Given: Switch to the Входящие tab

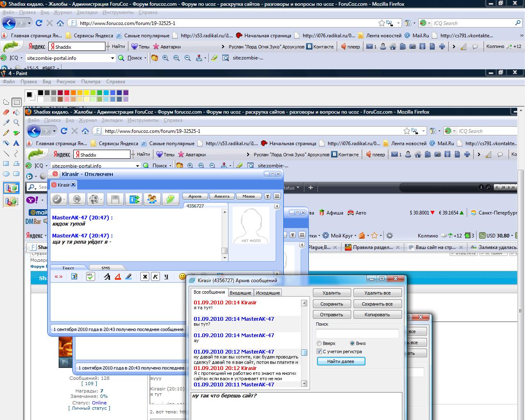Looking at the screenshot, I should (x=240, y=293).
